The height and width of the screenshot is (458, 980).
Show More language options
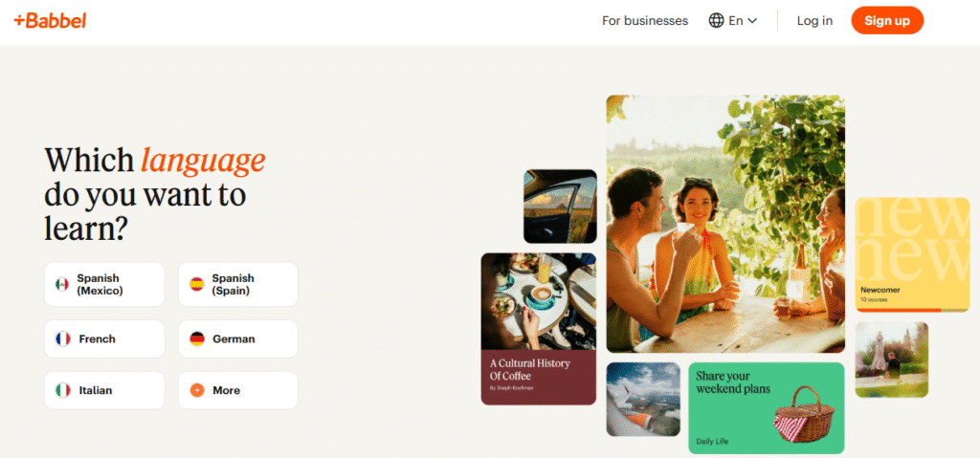(238, 390)
